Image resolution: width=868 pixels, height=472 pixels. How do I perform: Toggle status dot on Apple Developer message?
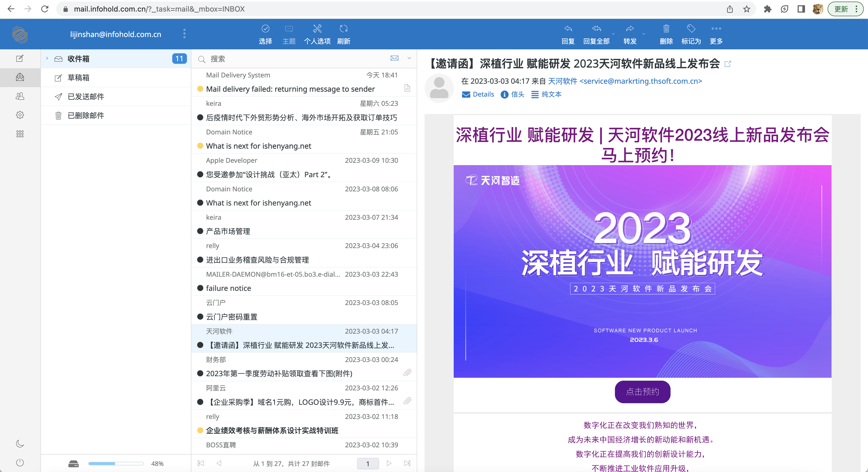[x=200, y=174]
